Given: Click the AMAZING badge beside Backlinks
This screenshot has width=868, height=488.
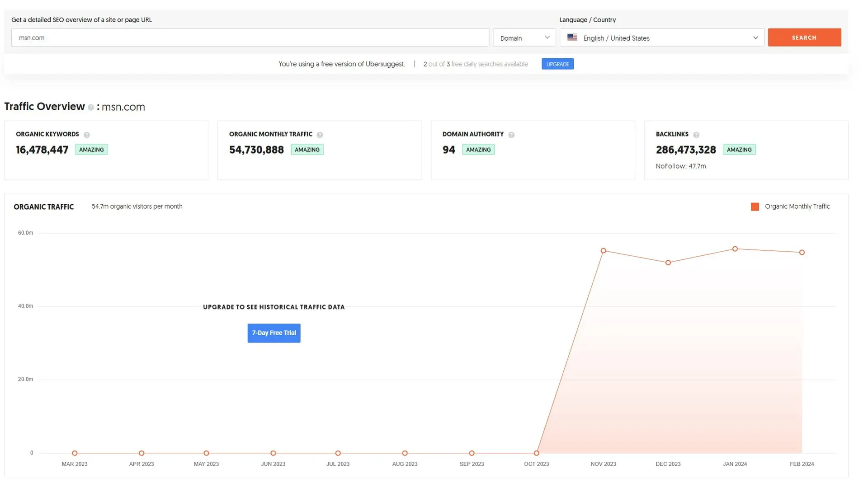Looking at the screenshot, I should pos(739,150).
